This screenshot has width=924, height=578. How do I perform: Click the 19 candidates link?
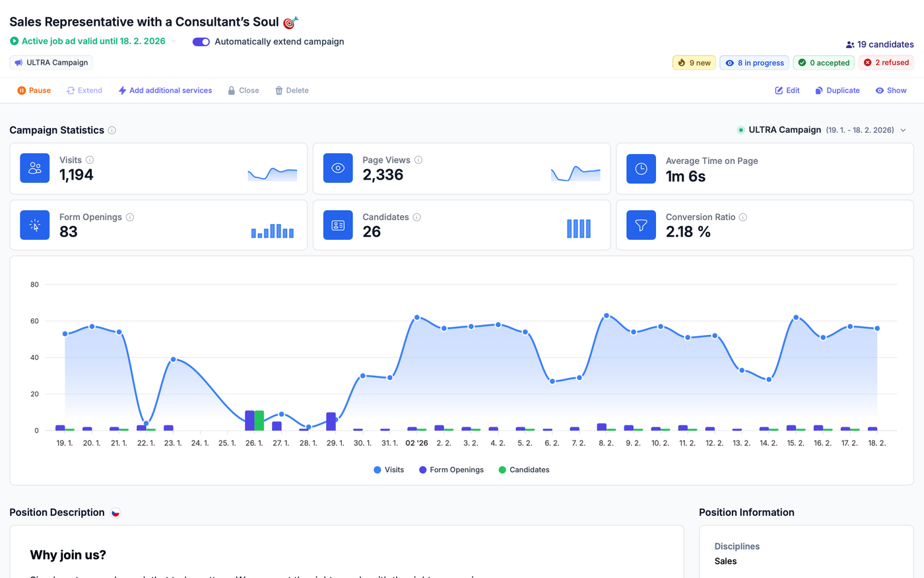click(879, 44)
